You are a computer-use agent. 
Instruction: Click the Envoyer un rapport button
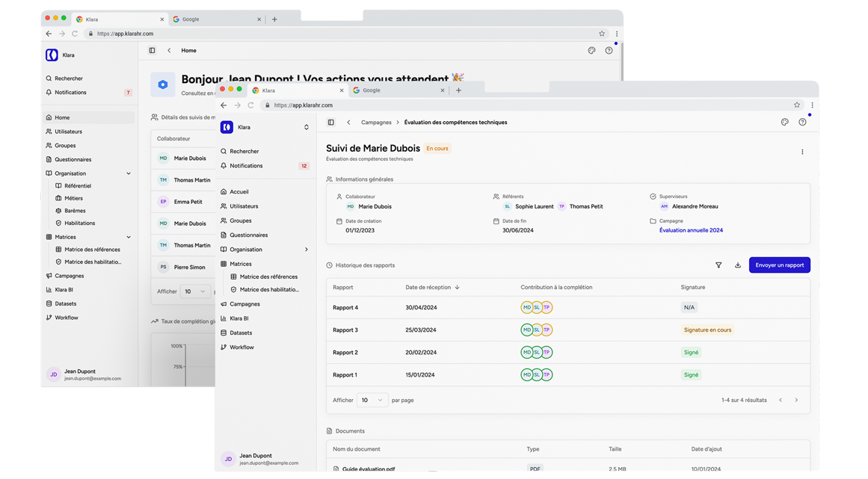pyautogui.click(x=780, y=265)
